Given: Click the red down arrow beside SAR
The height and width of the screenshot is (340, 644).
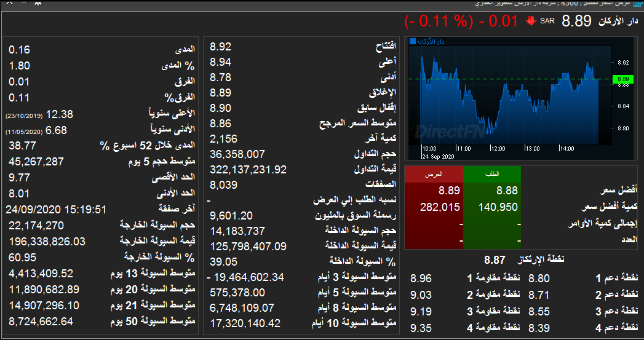Looking at the screenshot, I should coord(531,20).
